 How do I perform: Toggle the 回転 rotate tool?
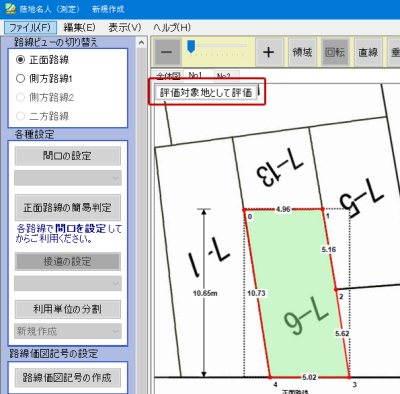pos(335,52)
